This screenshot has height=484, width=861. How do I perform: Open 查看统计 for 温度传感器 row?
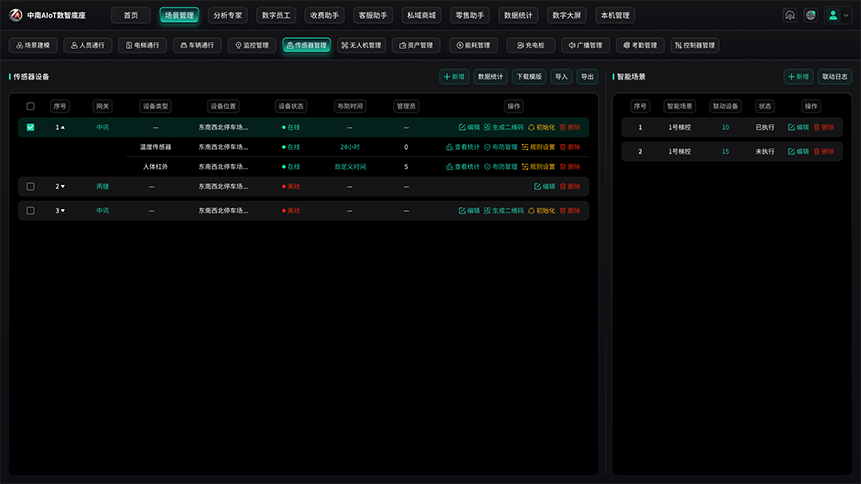tap(463, 147)
